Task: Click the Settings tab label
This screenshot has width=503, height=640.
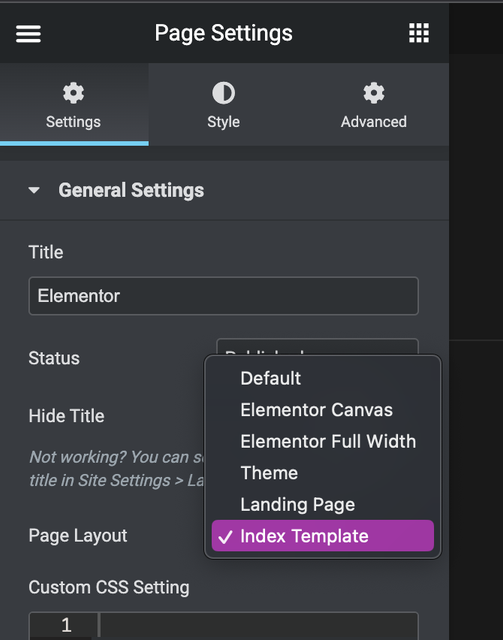Action: (x=73, y=122)
